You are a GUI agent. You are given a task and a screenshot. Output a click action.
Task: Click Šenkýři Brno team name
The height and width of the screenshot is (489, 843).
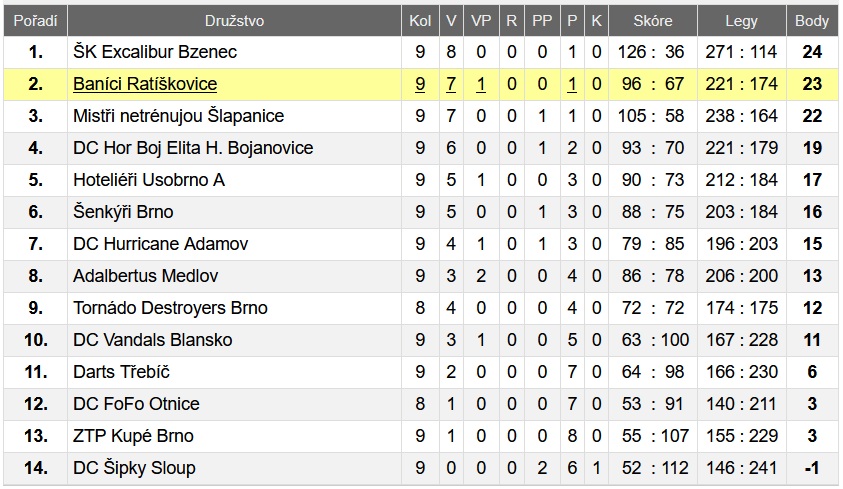tap(123, 212)
